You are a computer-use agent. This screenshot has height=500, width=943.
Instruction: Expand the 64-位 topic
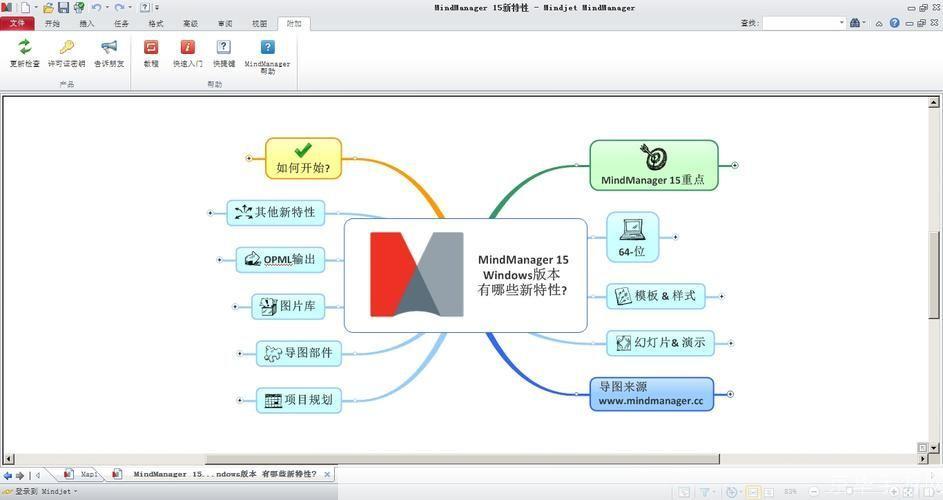675,237
